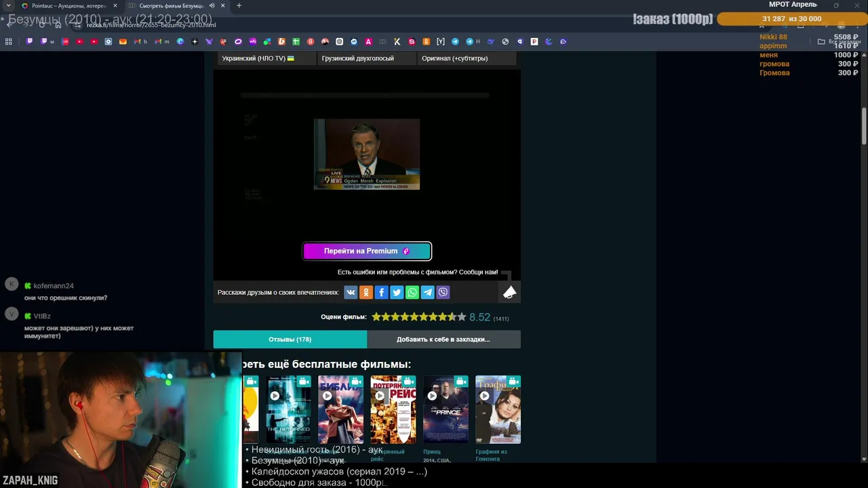This screenshot has height=488, width=868.
Task: Close the Pointauc tab
Action: pyautogui.click(x=115, y=5)
